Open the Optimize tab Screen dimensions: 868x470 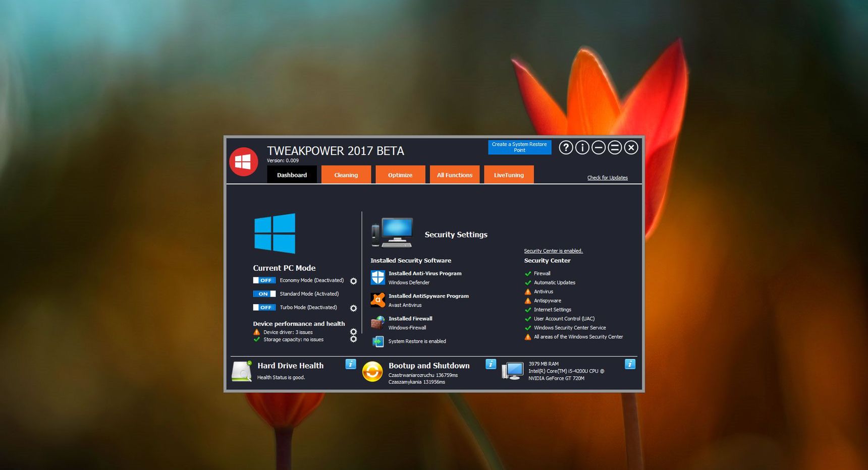400,174
